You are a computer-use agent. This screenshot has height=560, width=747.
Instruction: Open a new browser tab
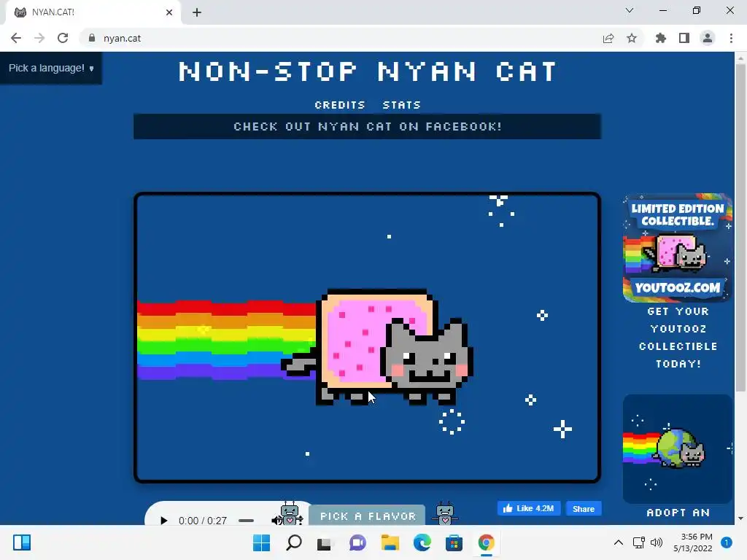pyautogui.click(x=197, y=12)
